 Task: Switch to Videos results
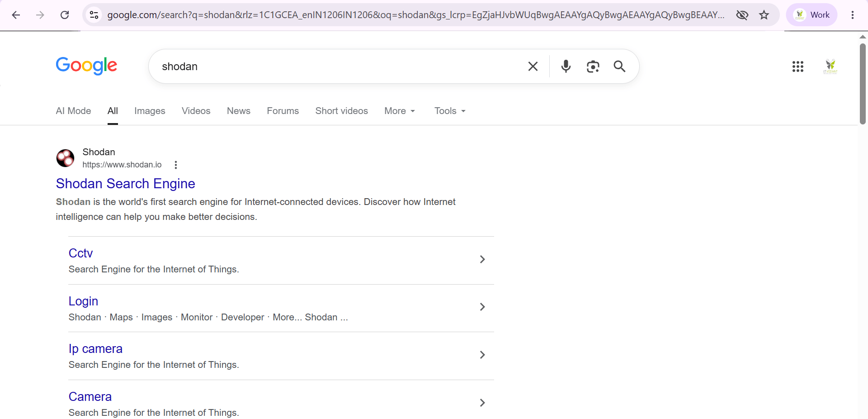196,111
